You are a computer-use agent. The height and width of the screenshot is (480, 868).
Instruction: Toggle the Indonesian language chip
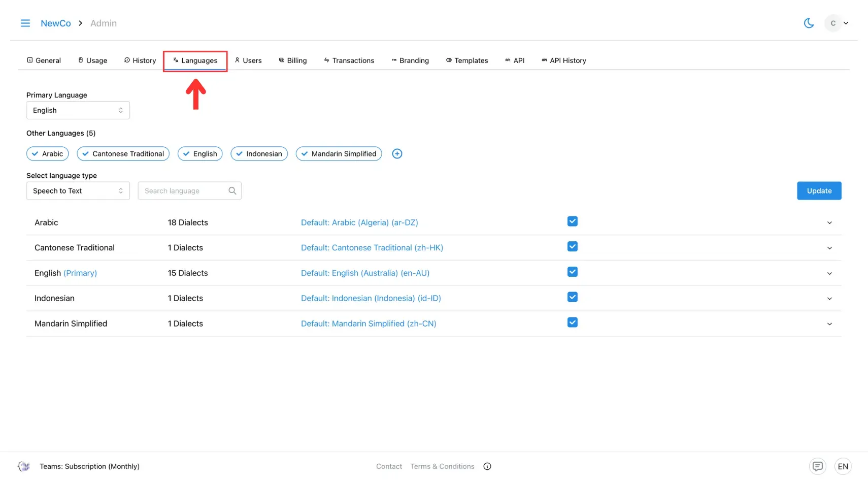pos(259,154)
